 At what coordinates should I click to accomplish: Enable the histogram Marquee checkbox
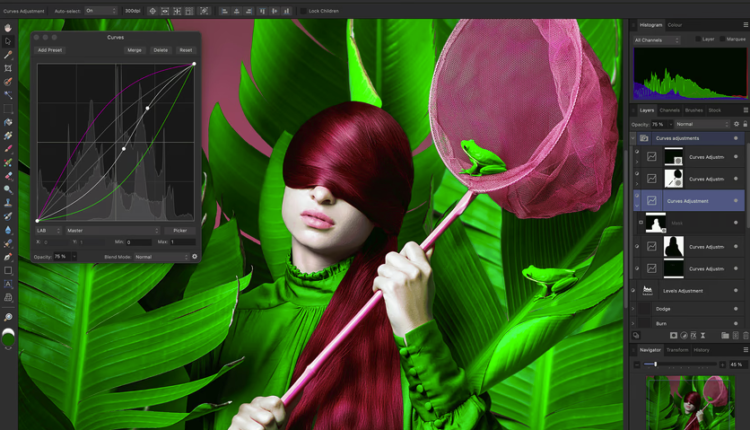pyautogui.click(x=720, y=40)
